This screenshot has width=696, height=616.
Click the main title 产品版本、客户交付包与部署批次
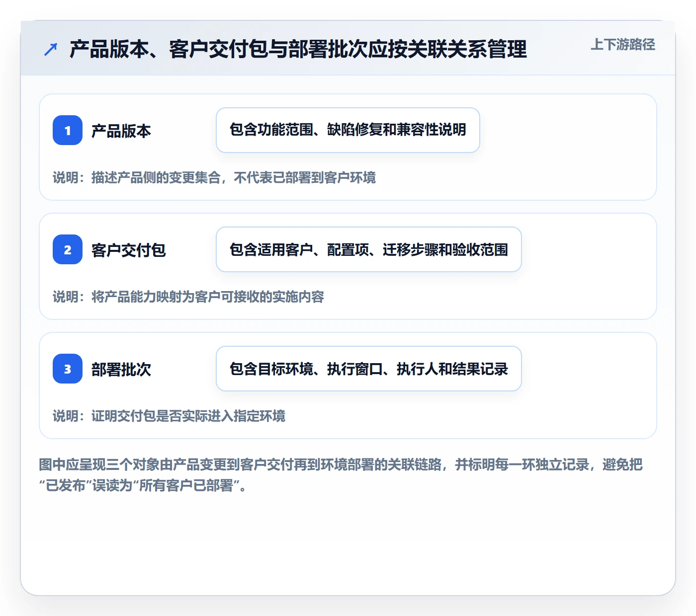point(298,49)
